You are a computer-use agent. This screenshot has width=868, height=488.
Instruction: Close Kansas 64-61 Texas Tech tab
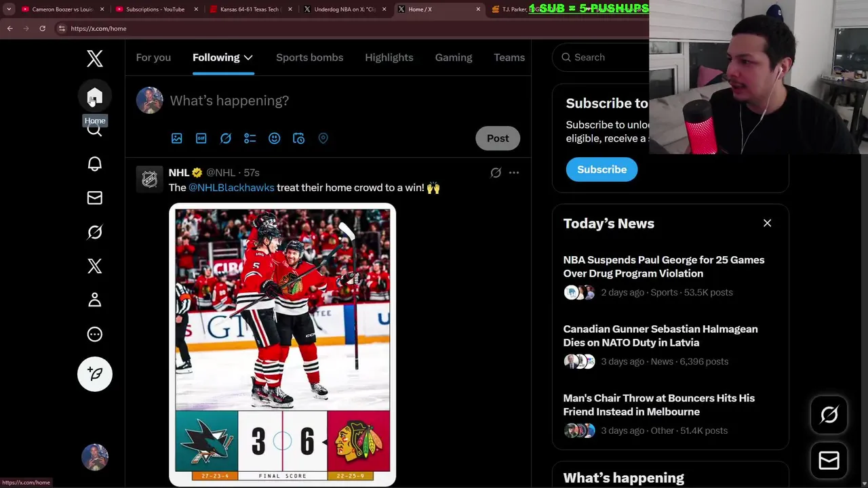click(x=291, y=9)
